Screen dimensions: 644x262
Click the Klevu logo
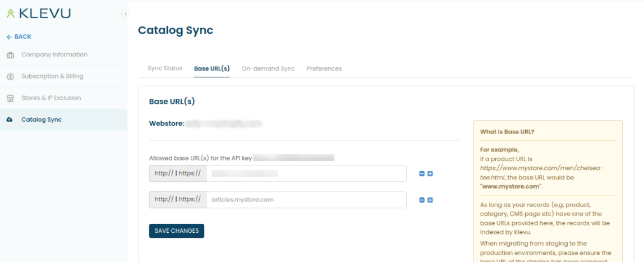click(39, 13)
